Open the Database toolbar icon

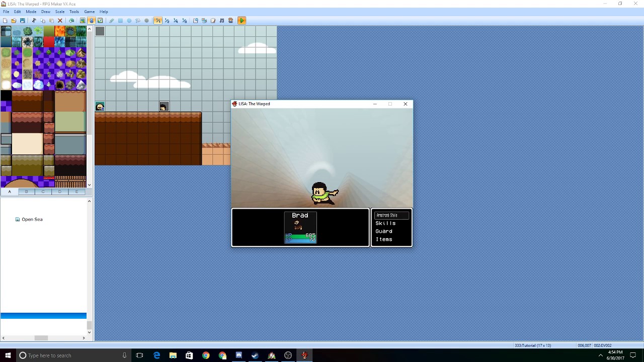click(196, 21)
